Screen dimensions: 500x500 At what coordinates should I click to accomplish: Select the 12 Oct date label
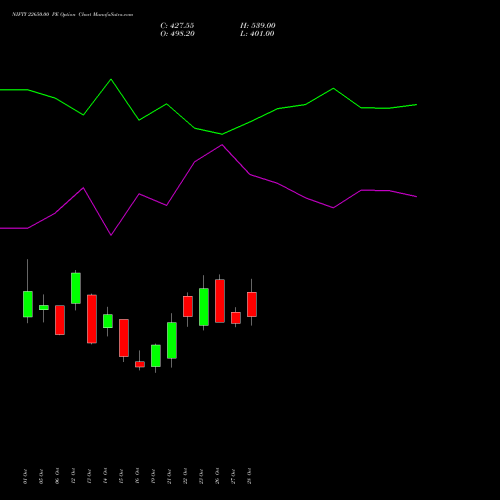(73, 476)
